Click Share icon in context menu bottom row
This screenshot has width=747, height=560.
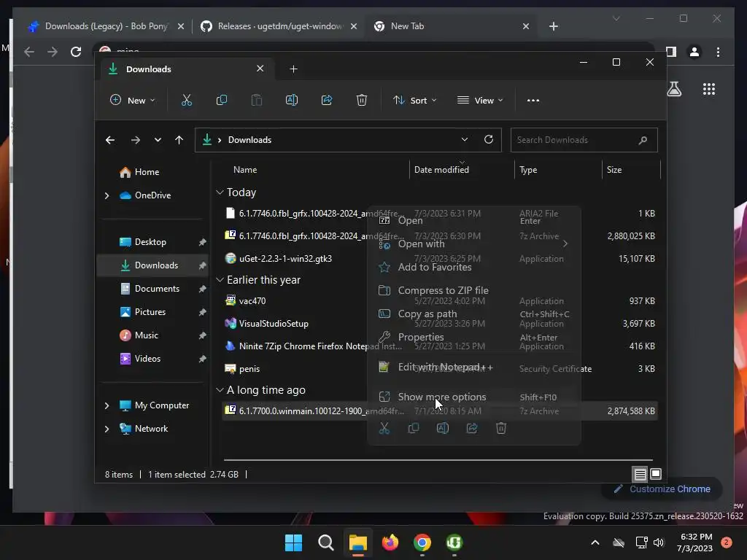pos(472,428)
